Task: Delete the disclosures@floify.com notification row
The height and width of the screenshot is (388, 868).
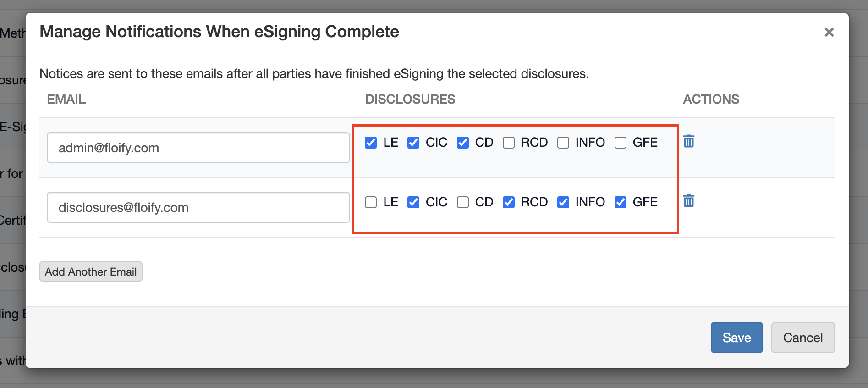Action: [688, 201]
